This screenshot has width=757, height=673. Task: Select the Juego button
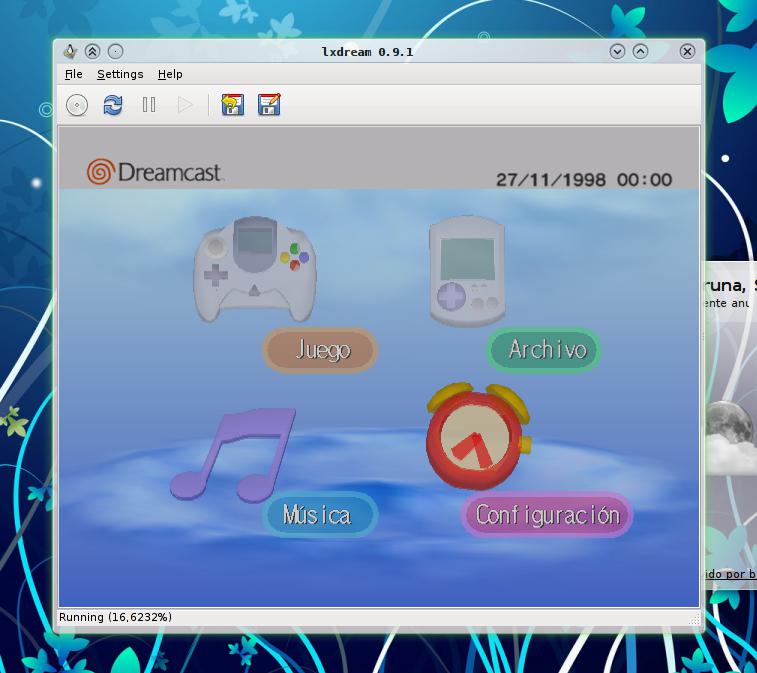(x=321, y=350)
